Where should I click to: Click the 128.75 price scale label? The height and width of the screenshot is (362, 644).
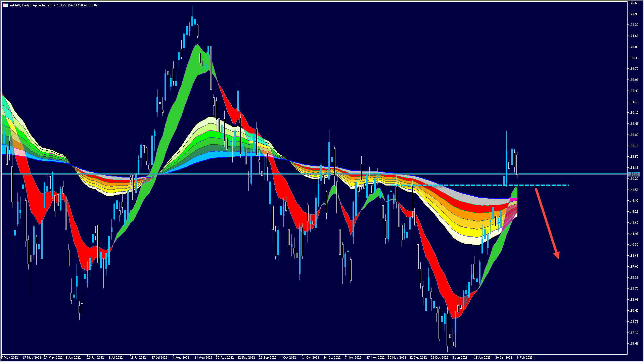pyautogui.click(x=634, y=322)
